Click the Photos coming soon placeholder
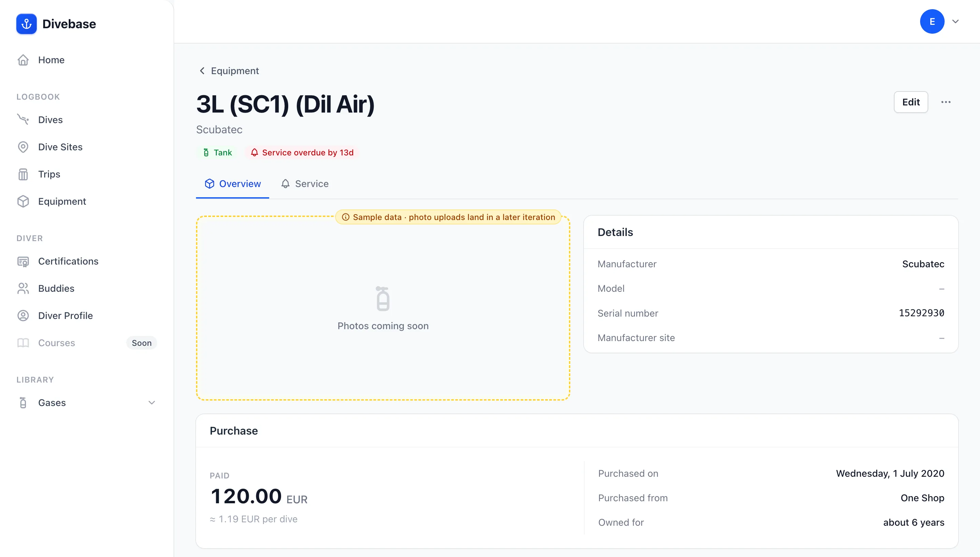 tap(383, 308)
